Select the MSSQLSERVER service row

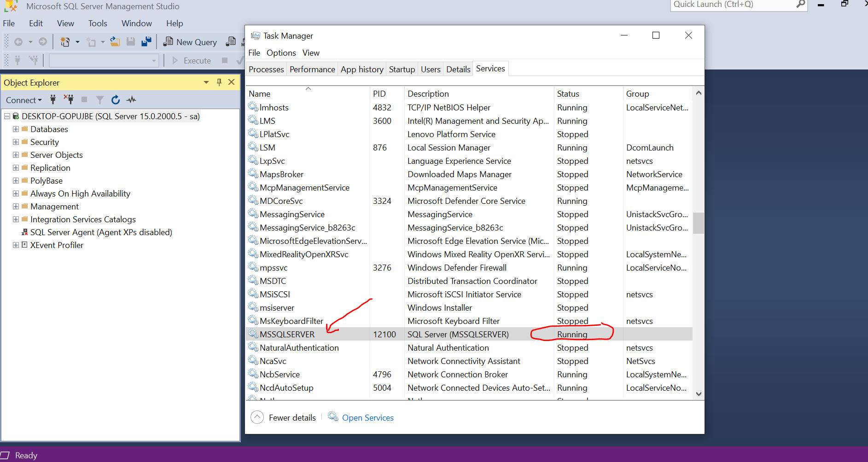click(469, 334)
